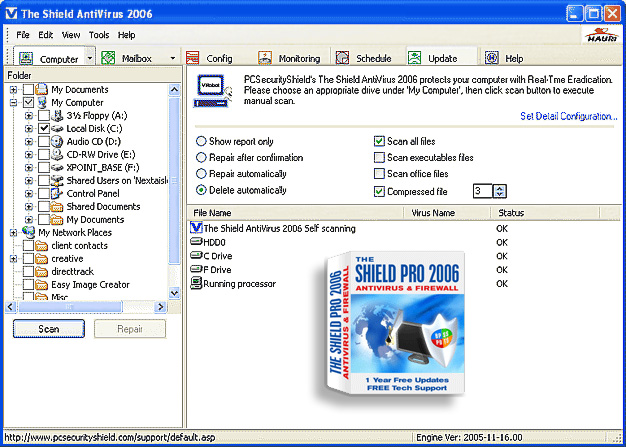The width and height of the screenshot is (626, 447).
Task: Check the Audio CD (D:) checkbox
Action: point(44,142)
